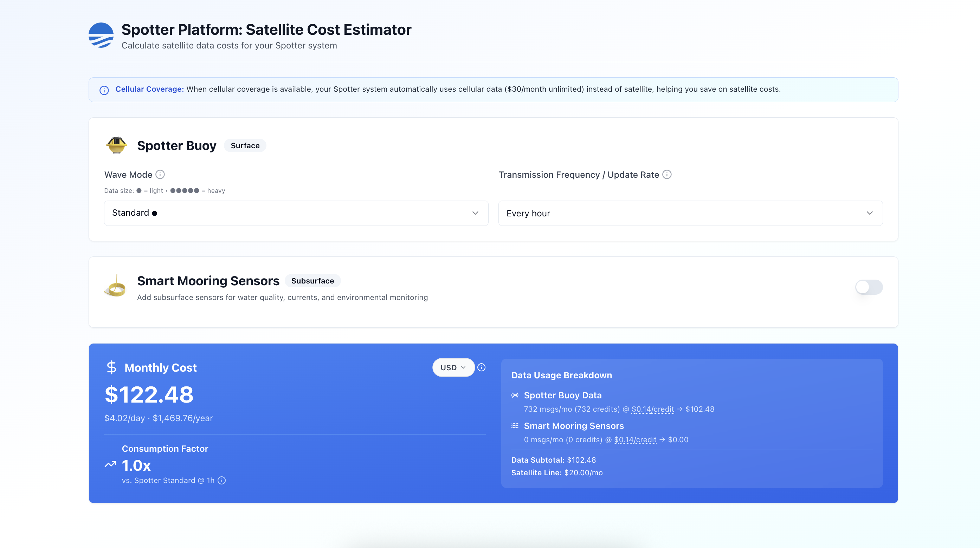Image resolution: width=980 pixels, height=548 pixels.
Task: Click the Spotter Buoy Data signal icon
Action: (x=515, y=396)
